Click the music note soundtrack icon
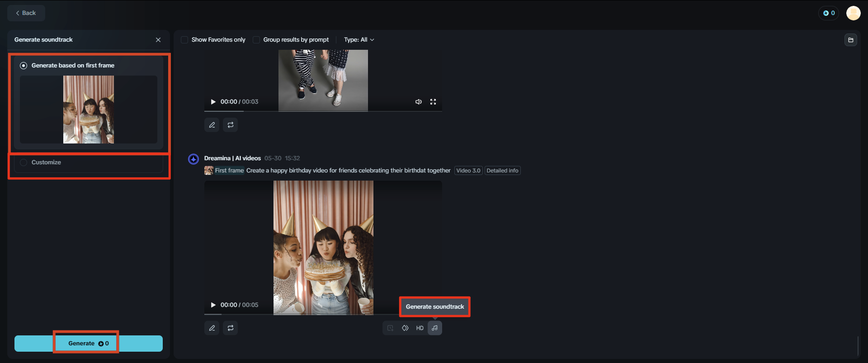Image resolution: width=868 pixels, height=363 pixels. [x=435, y=328]
